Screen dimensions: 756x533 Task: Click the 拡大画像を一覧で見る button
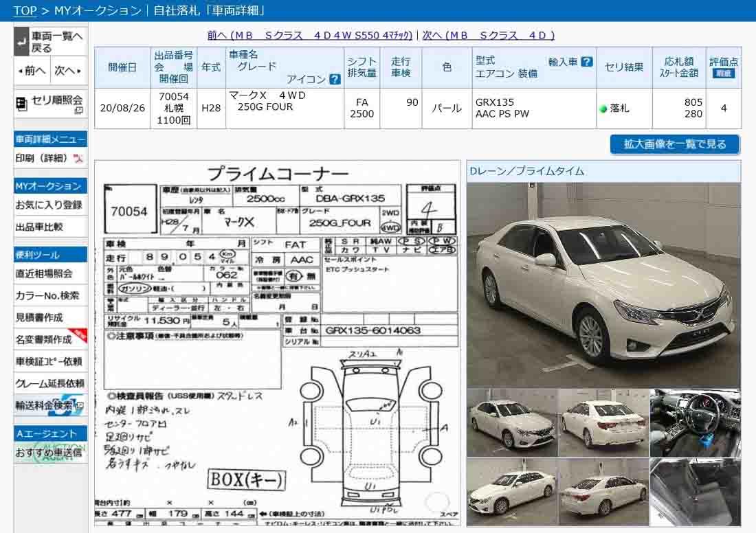[x=674, y=144]
